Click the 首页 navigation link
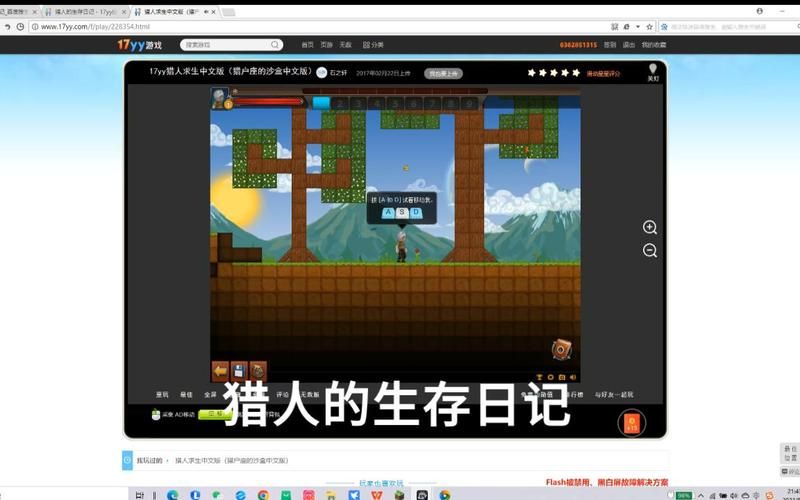 [307, 45]
